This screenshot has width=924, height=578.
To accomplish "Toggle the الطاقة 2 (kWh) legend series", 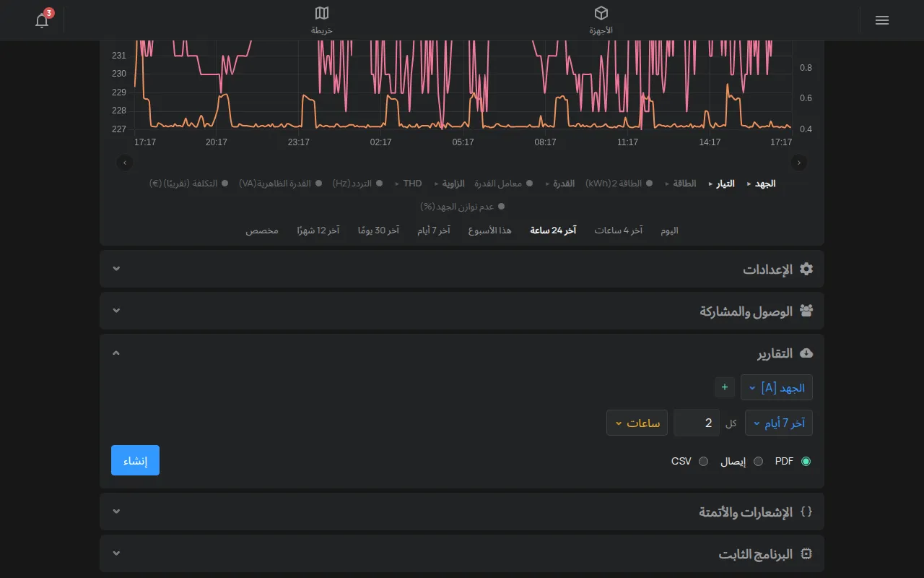I will [x=619, y=184].
